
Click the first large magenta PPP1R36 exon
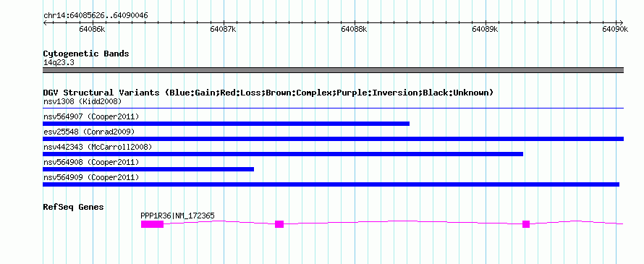point(153,224)
